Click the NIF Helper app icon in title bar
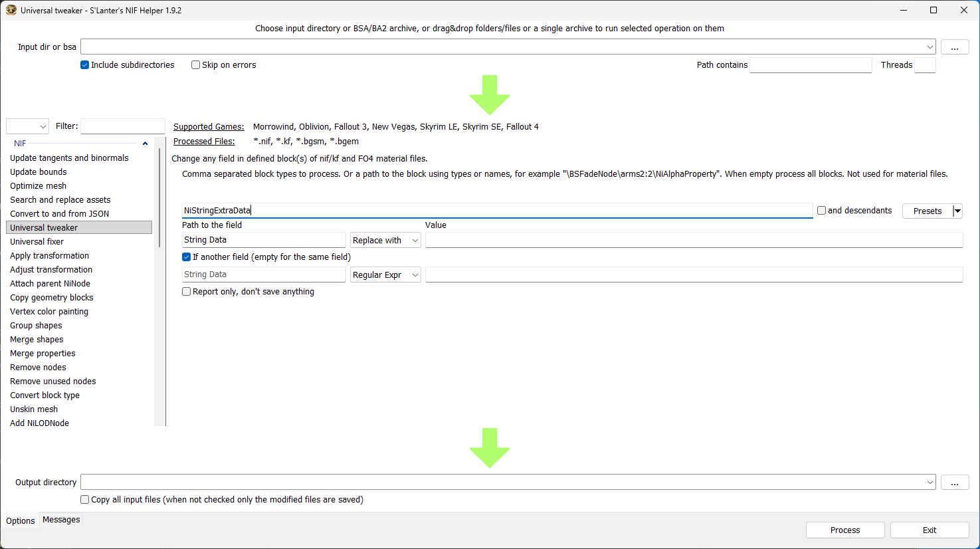This screenshot has width=980, height=549. 11,10
